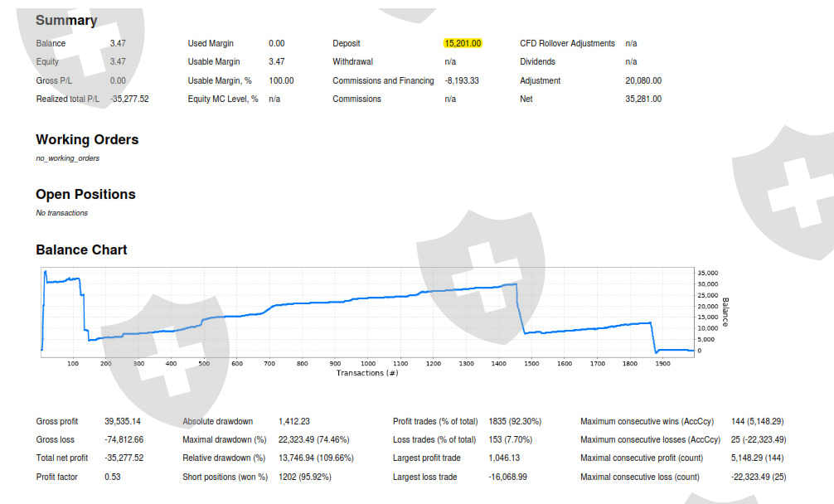Image resolution: width=834 pixels, height=504 pixels.
Task: Click the Gross profit value 39,535.14
Action: [123, 422]
